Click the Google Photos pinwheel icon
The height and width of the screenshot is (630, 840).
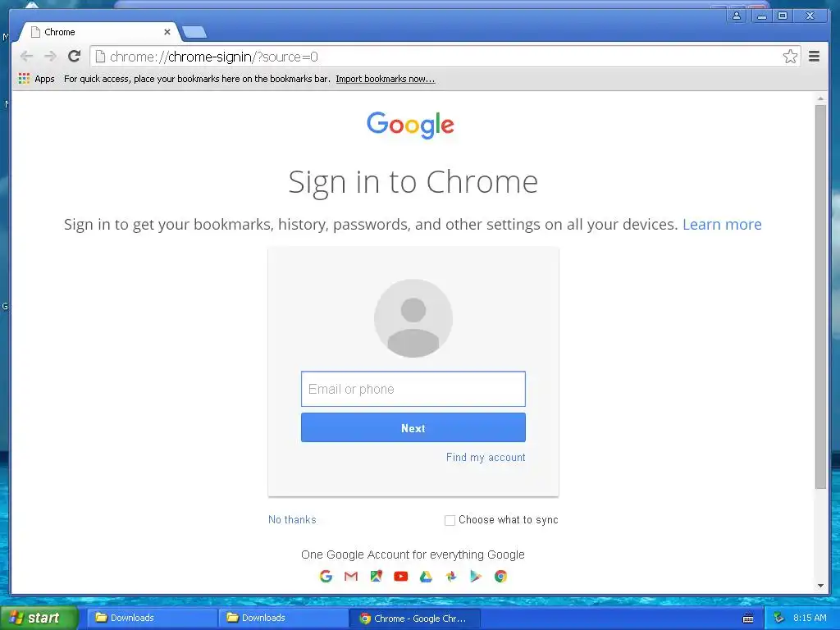451,577
